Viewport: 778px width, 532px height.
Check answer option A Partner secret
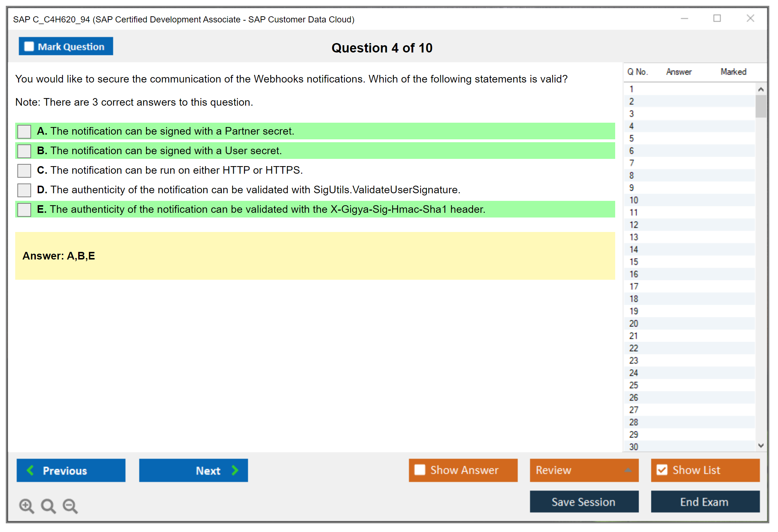coord(24,131)
